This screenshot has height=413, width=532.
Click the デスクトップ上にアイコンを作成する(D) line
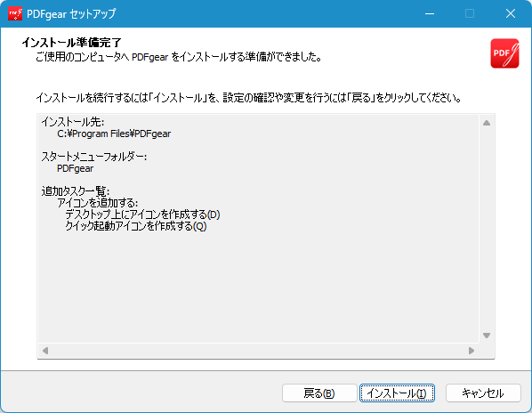point(142,215)
